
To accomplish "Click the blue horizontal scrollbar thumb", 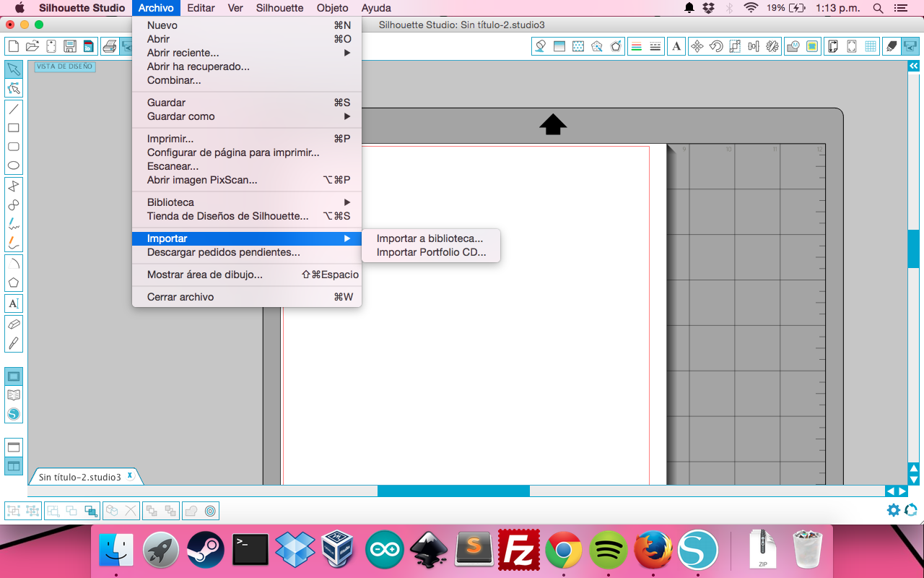I will (x=453, y=491).
